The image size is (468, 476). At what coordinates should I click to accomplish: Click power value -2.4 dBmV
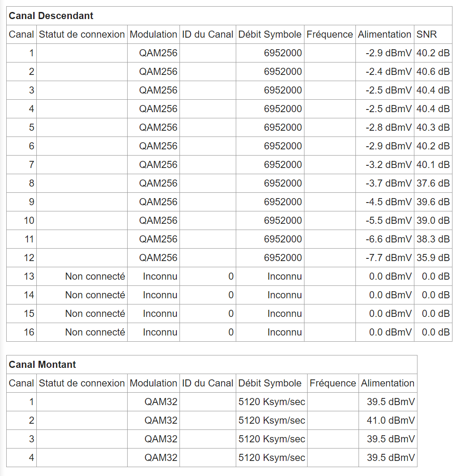(389, 72)
